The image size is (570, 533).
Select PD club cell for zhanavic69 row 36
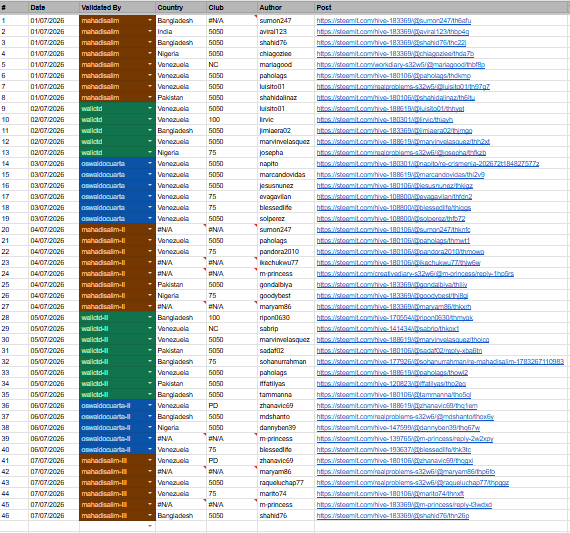pyautogui.click(x=232, y=406)
